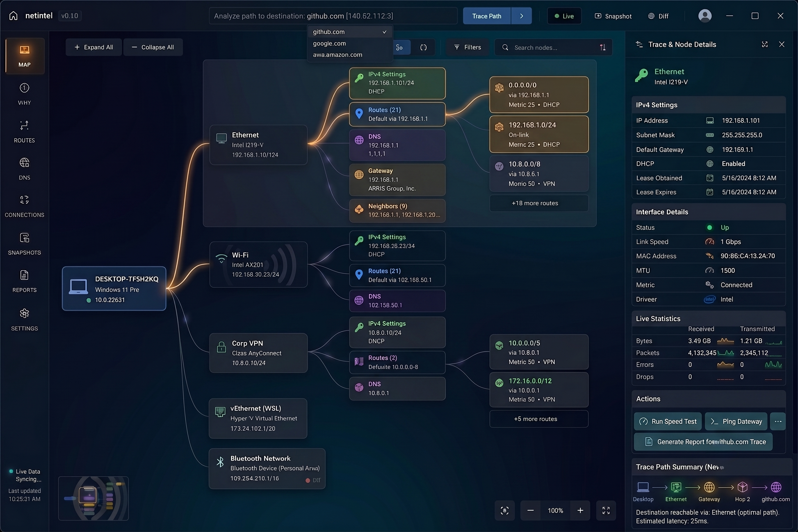Open the Diff view
Viewport: 798px width, 532px height.
pyautogui.click(x=658, y=16)
